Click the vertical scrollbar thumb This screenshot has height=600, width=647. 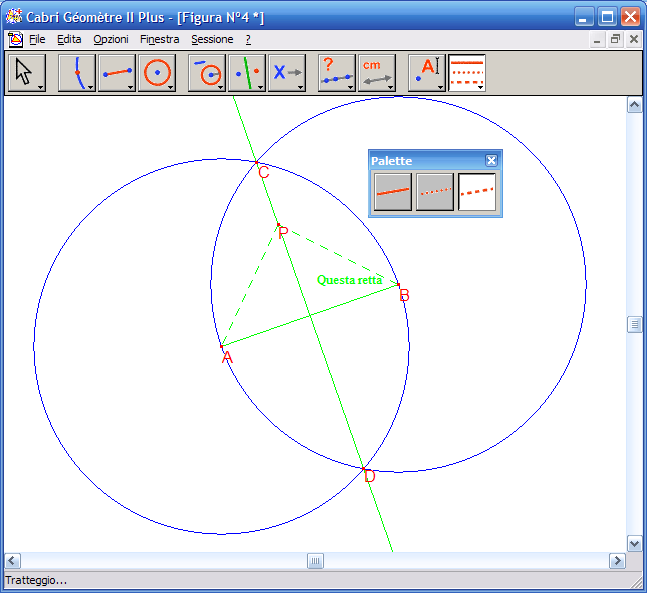coord(634,324)
